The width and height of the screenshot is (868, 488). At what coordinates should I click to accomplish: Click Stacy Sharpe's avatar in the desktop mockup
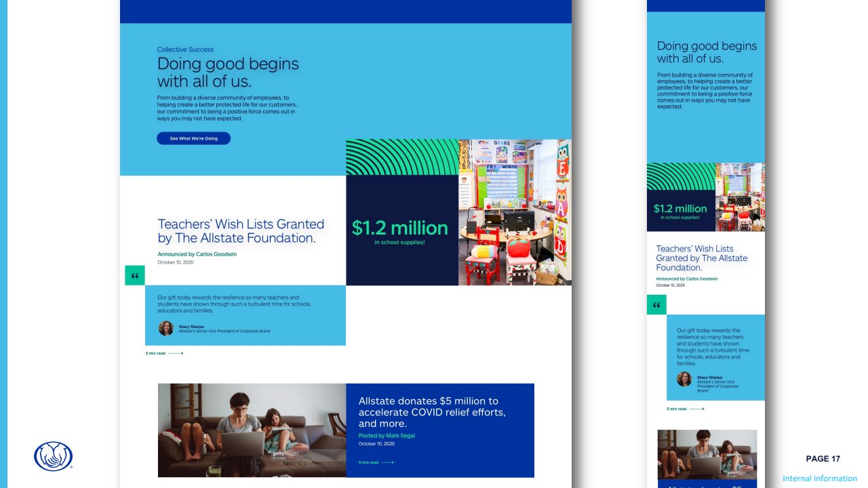(x=166, y=328)
